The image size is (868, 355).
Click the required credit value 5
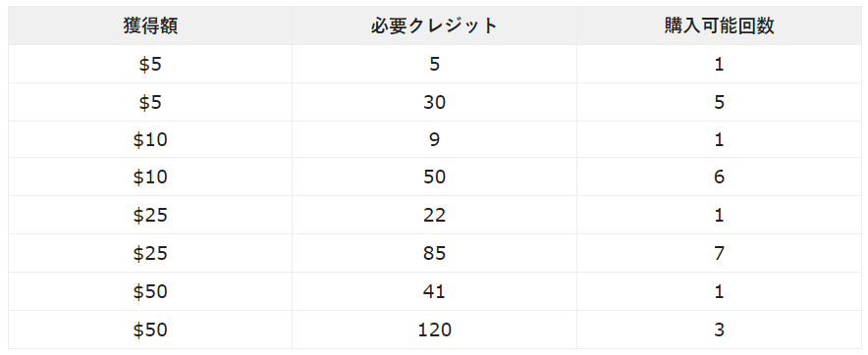(434, 64)
